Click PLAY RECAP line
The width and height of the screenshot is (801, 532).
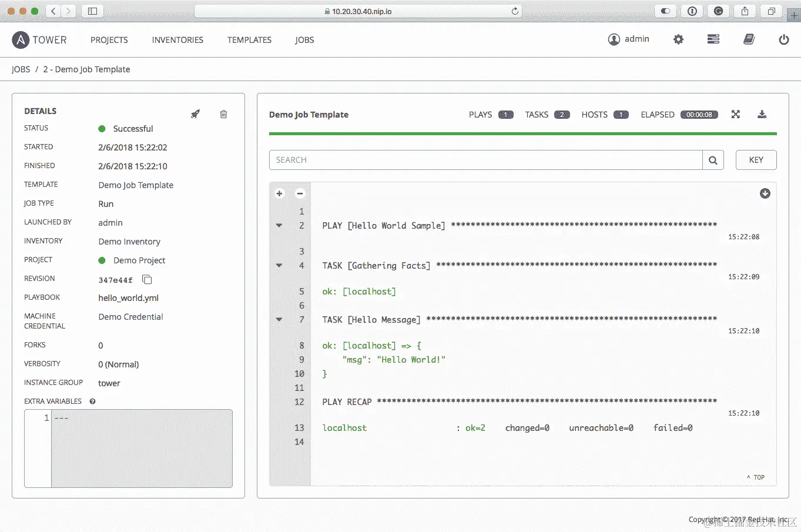pos(520,402)
